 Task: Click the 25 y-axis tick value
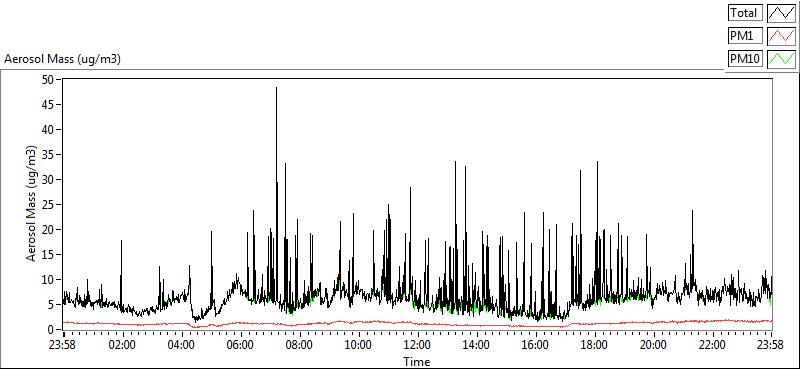click(x=47, y=205)
